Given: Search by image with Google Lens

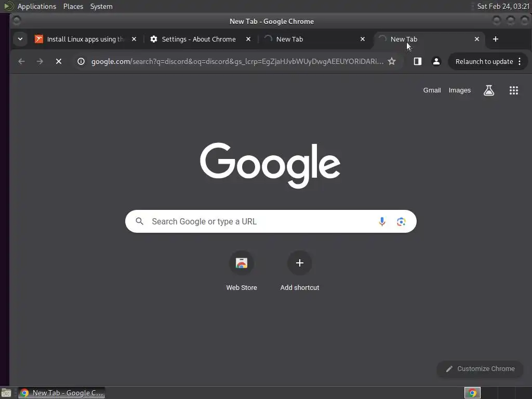Looking at the screenshot, I should click(401, 221).
